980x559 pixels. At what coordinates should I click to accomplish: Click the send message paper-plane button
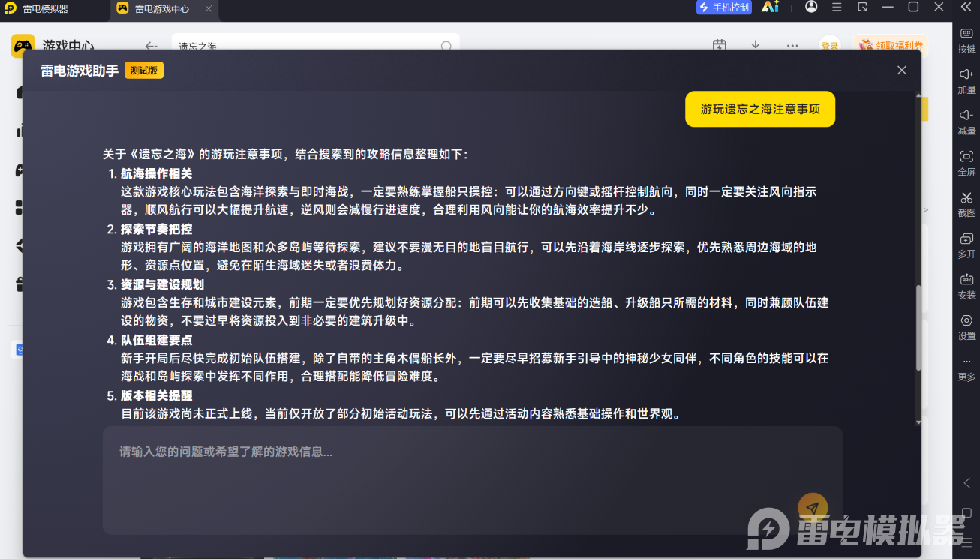coord(813,508)
